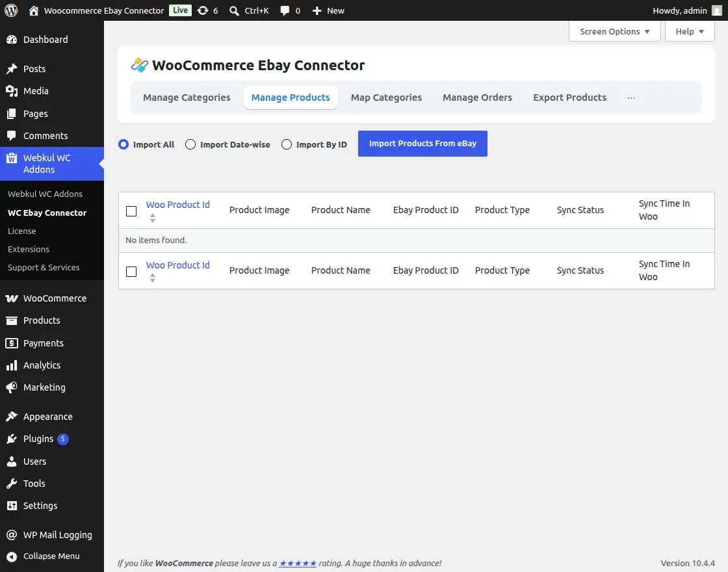Click the Dashboard gauge icon
728x572 pixels.
12,40
